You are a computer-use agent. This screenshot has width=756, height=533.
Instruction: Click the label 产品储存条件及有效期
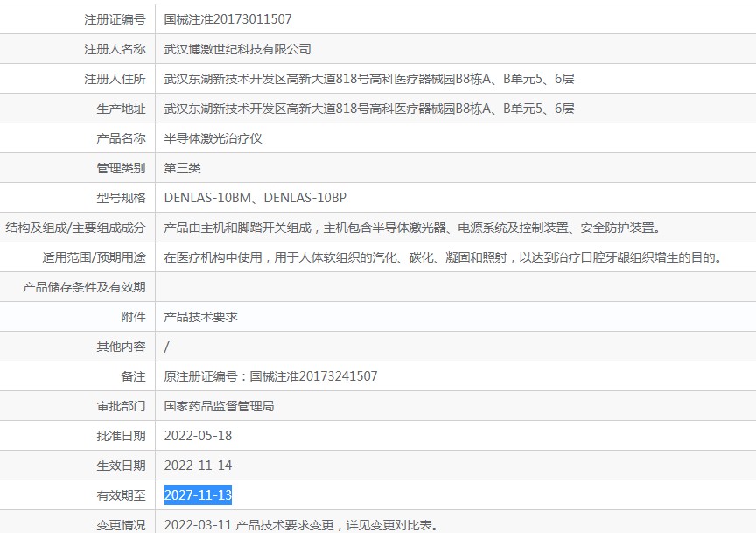84,287
